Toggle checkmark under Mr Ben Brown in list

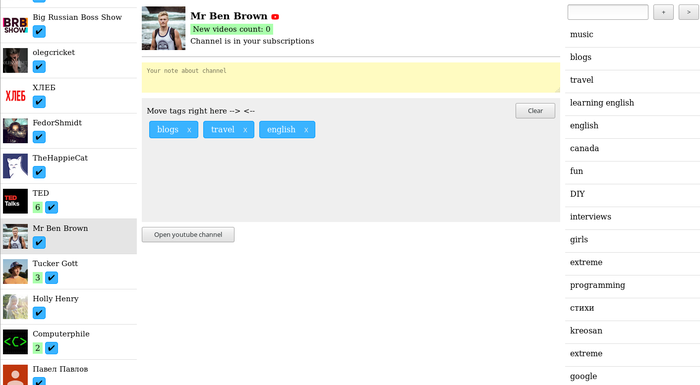[x=39, y=243]
